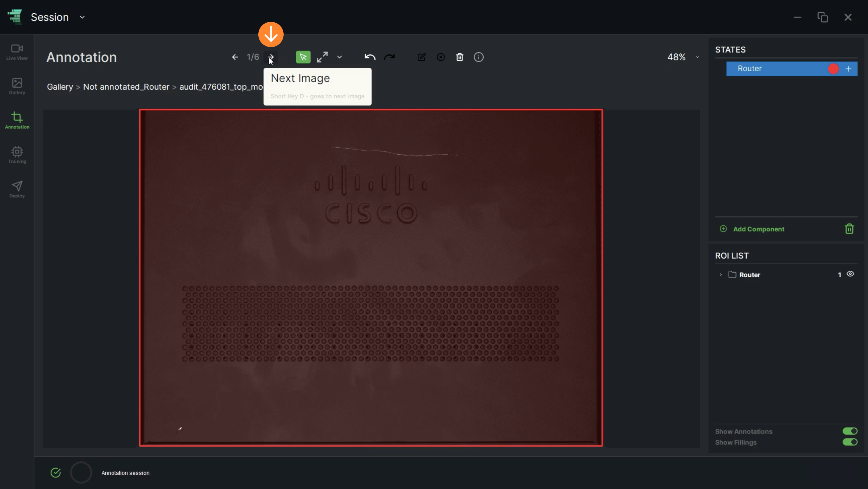The height and width of the screenshot is (489, 868).
Task: Go to the previous image arrow
Action: pyautogui.click(x=235, y=57)
